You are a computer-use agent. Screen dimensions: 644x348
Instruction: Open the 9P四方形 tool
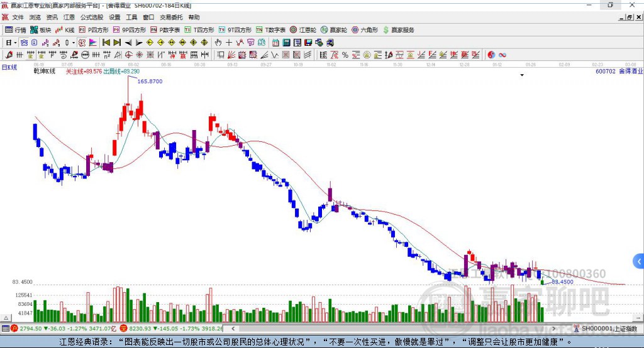point(130,30)
